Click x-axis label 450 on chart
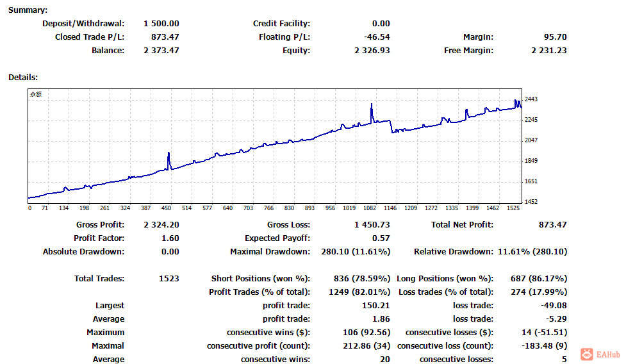626x364 pixels. (x=166, y=208)
